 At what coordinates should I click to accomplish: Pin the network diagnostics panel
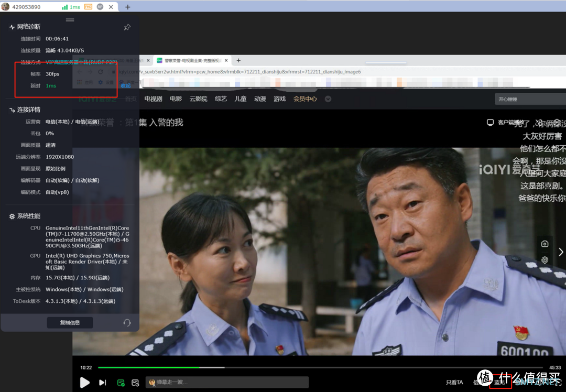pos(127,27)
